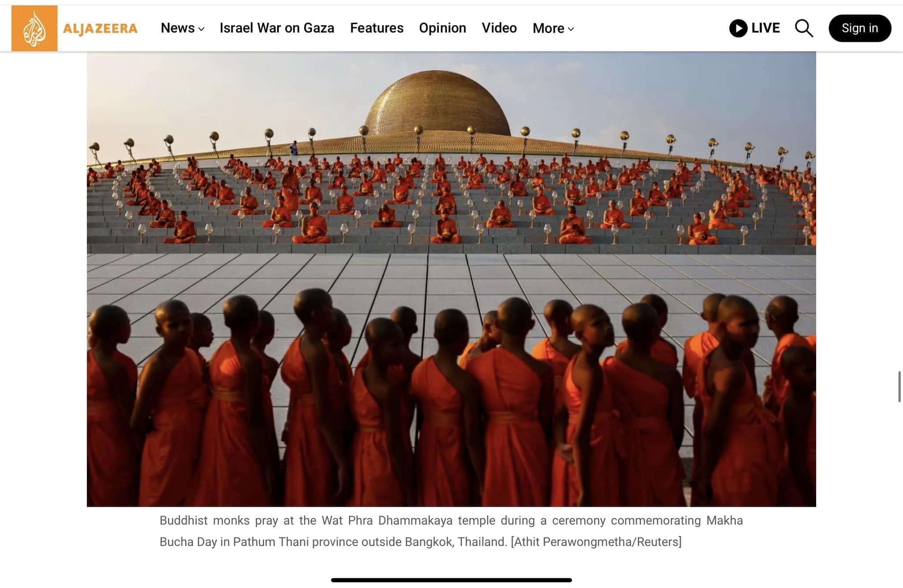Click the Sign in button
Screen dimensions: 903x588
tap(860, 28)
